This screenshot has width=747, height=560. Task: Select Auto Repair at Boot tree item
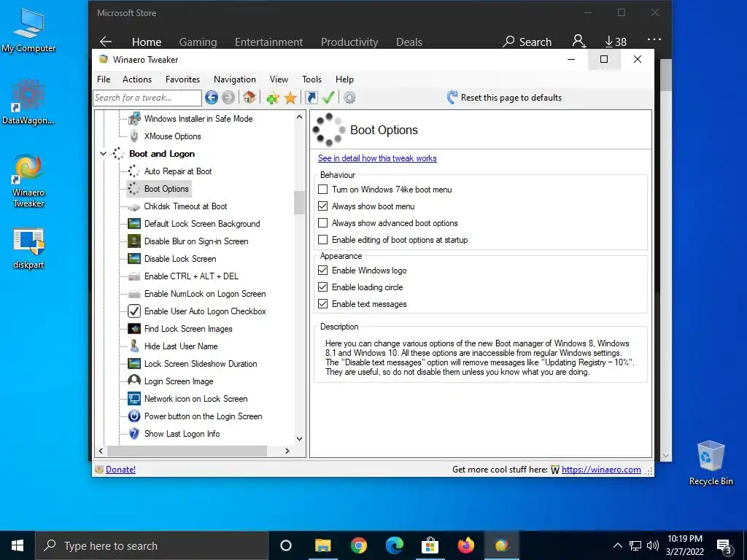coord(178,171)
